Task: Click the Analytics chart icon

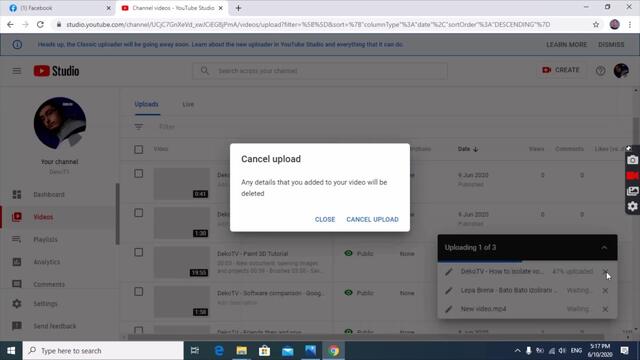Action: click(17, 262)
